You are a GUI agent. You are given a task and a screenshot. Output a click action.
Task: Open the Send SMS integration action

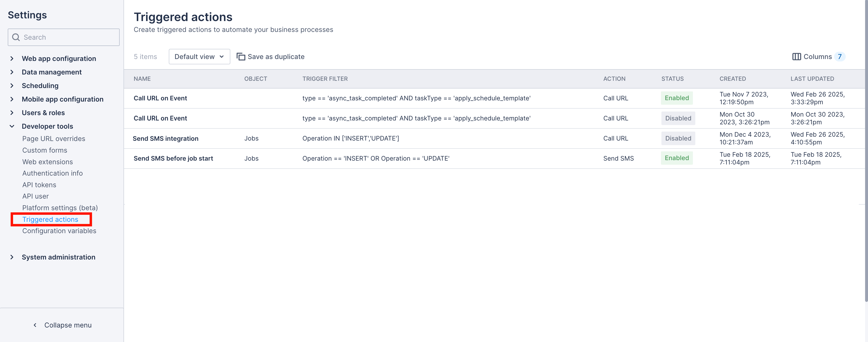(x=165, y=138)
